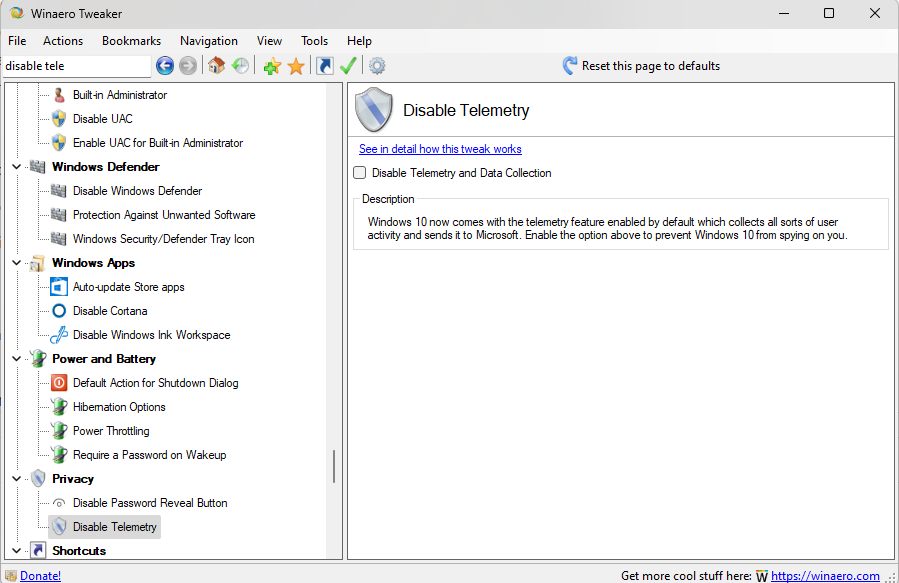Screen dimensions: 899x583
Task: Click the grey forward arrow button
Action: pyautogui.click(x=187, y=66)
